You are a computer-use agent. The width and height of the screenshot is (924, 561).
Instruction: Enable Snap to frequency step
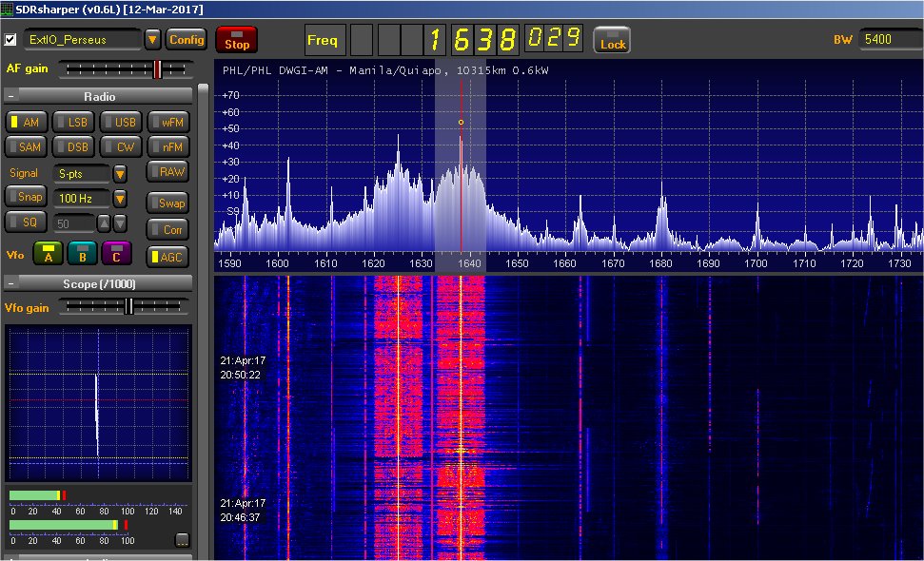coord(26,197)
